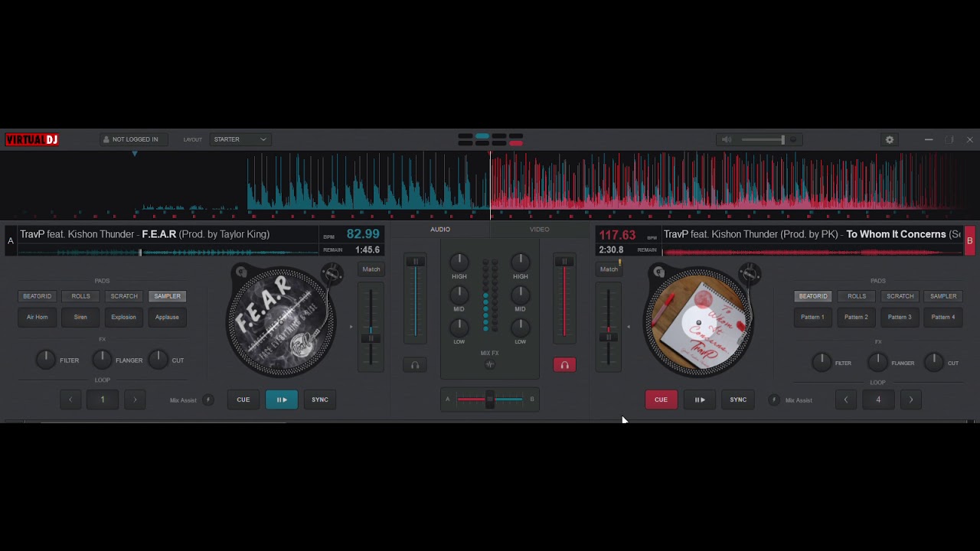Click deck A FLANGER knob

tap(102, 360)
